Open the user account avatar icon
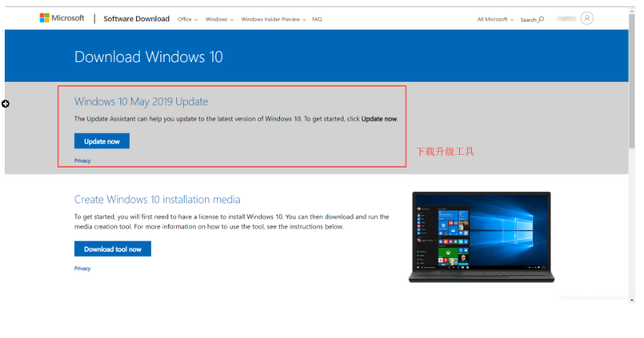 [x=587, y=18]
